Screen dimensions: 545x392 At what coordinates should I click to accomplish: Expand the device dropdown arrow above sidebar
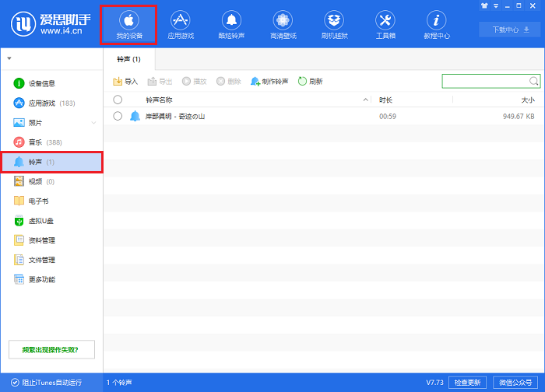[9, 58]
